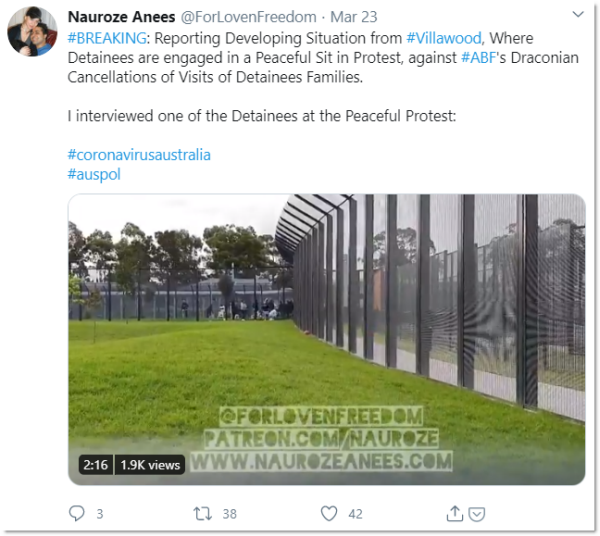This screenshot has width=600, height=536.
Task: Open the reply speech bubble icon
Action: click(77, 513)
